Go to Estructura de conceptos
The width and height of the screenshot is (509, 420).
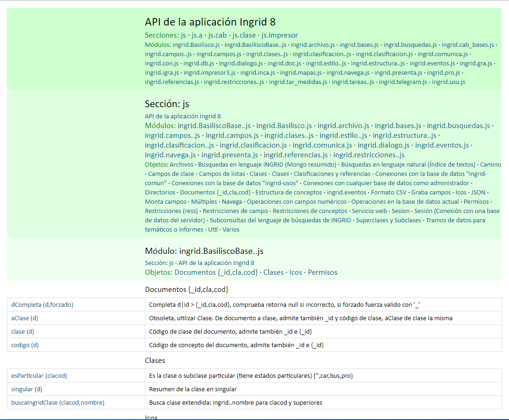(288, 192)
